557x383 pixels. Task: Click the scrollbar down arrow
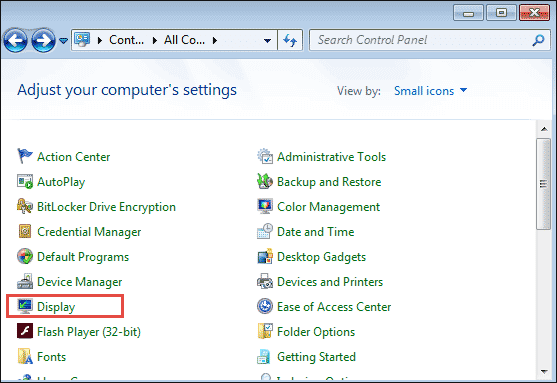pyautogui.click(x=544, y=372)
